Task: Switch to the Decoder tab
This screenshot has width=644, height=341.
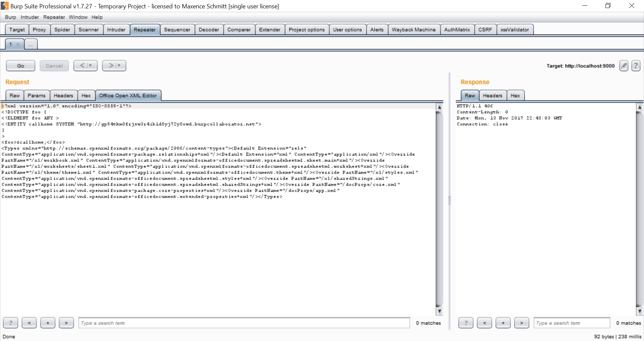Action: [209, 30]
